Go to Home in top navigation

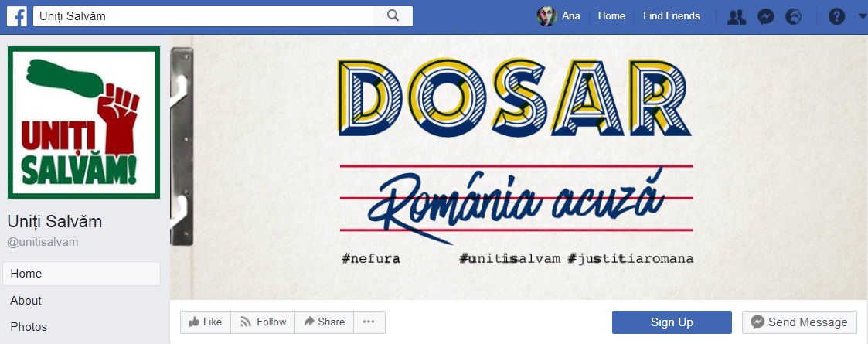611,16
